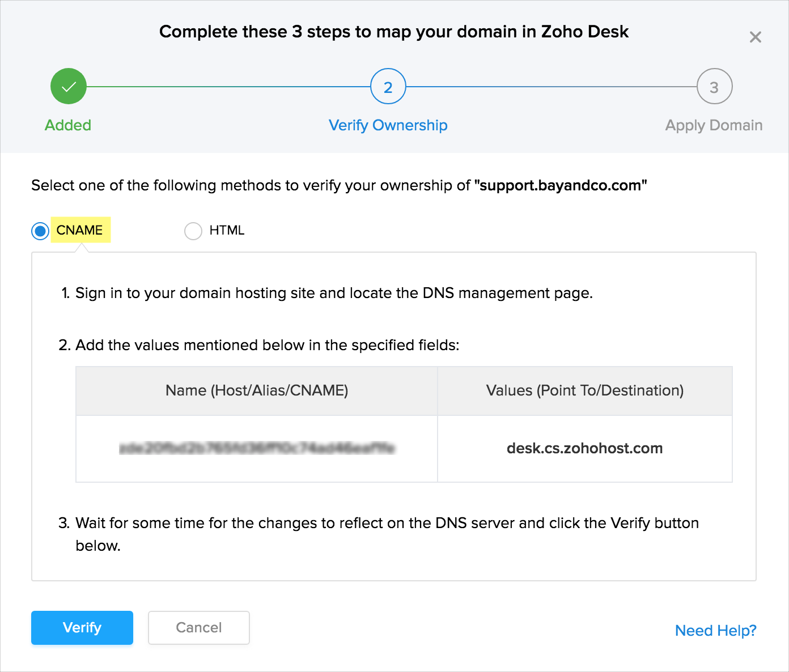Click the highlighted CNAME label text

[x=80, y=230]
